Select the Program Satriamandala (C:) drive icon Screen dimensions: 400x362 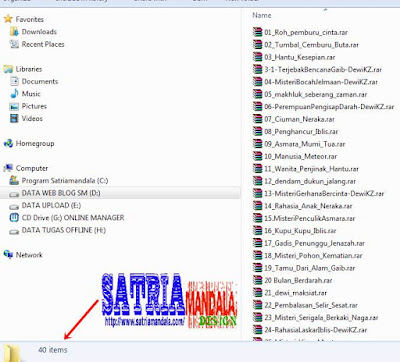14,180
